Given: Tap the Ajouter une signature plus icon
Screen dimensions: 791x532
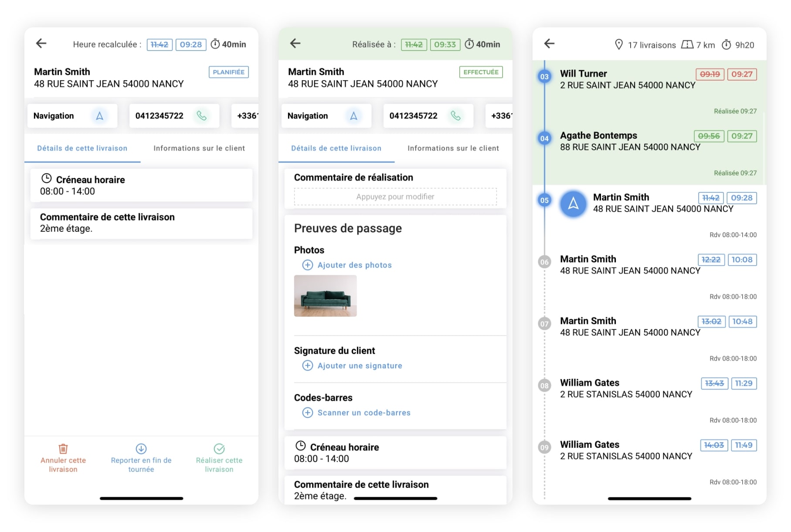Looking at the screenshot, I should click(308, 366).
